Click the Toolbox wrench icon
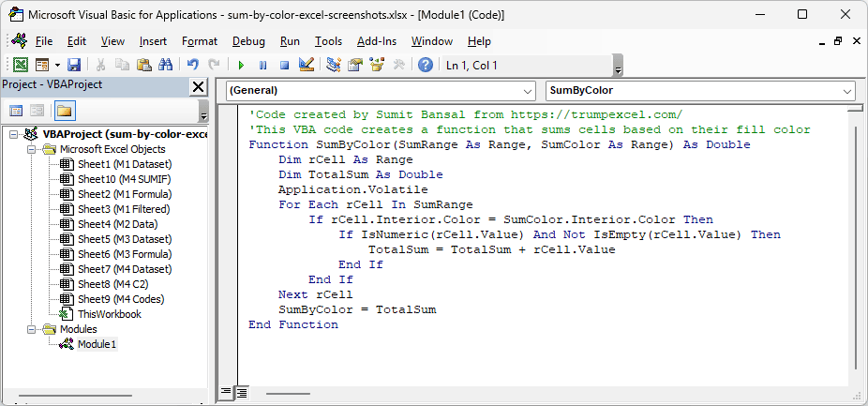 tap(398, 66)
